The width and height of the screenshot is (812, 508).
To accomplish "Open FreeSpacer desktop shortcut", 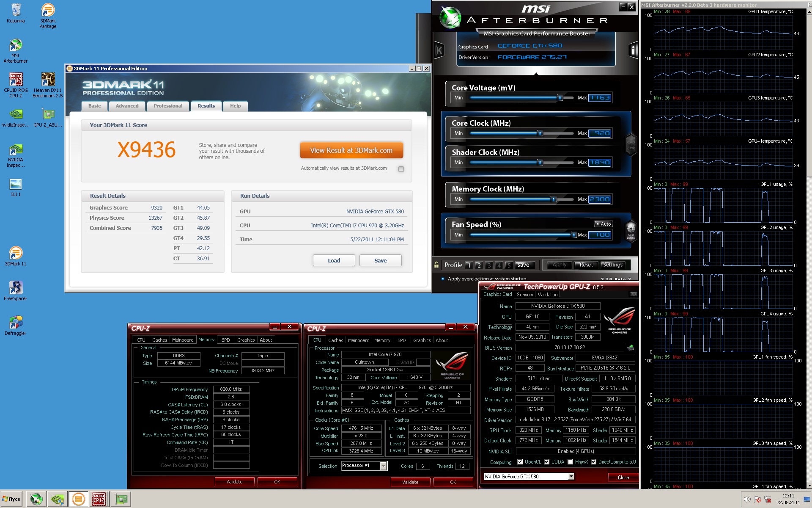I will coord(16,291).
